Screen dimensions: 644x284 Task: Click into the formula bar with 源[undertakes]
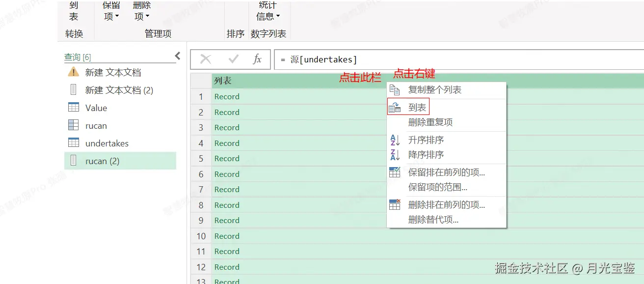coord(459,59)
